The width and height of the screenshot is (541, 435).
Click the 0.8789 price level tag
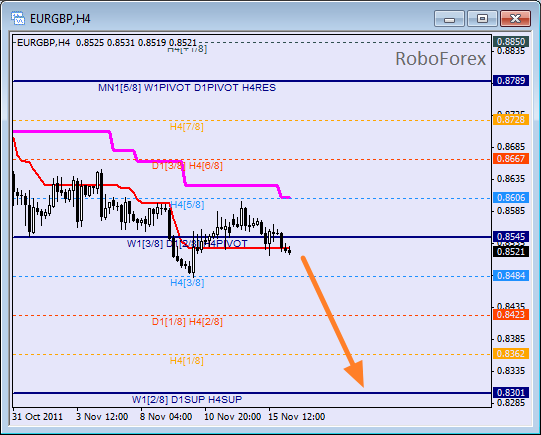point(511,81)
